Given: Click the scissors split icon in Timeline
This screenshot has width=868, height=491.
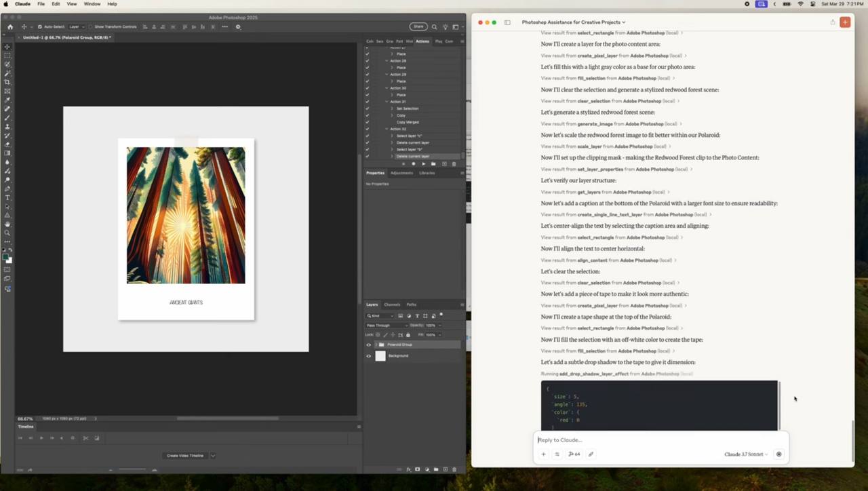Looking at the screenshot, I should coord(85,438).
